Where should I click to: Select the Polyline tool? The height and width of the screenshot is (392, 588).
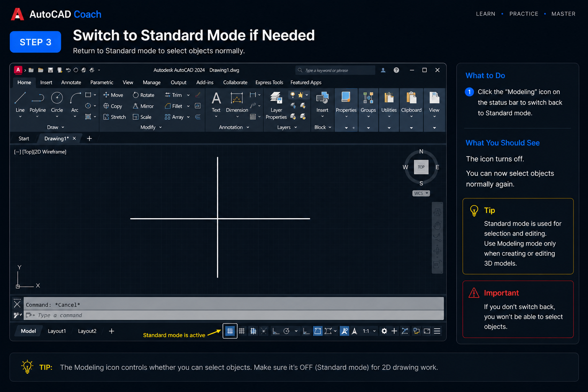point(38,102)
